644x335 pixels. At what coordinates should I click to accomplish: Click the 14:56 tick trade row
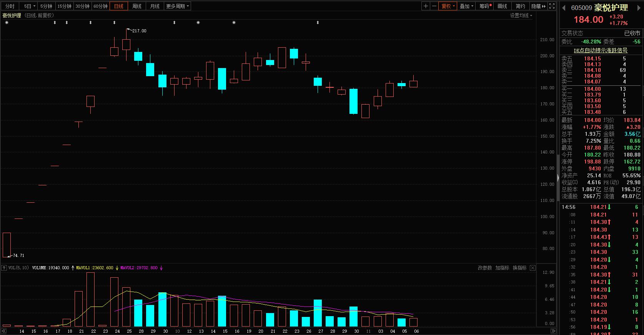coord(601,207)
